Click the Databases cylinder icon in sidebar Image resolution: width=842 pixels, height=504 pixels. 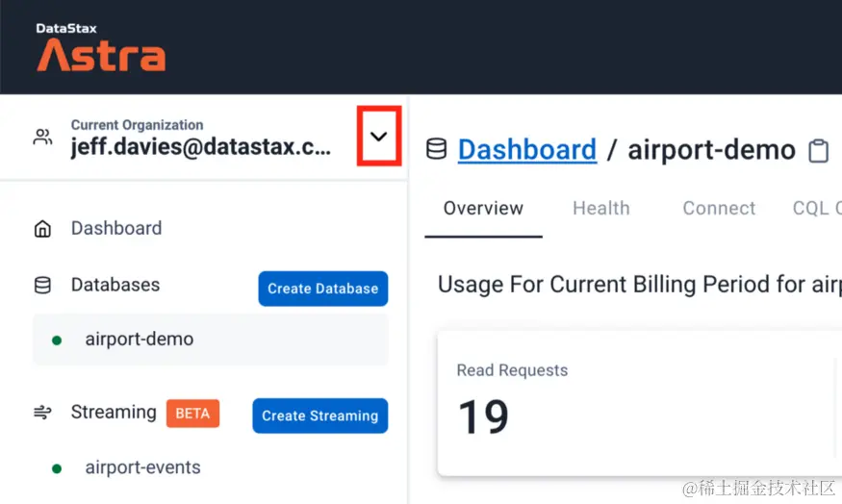point(42,286)
